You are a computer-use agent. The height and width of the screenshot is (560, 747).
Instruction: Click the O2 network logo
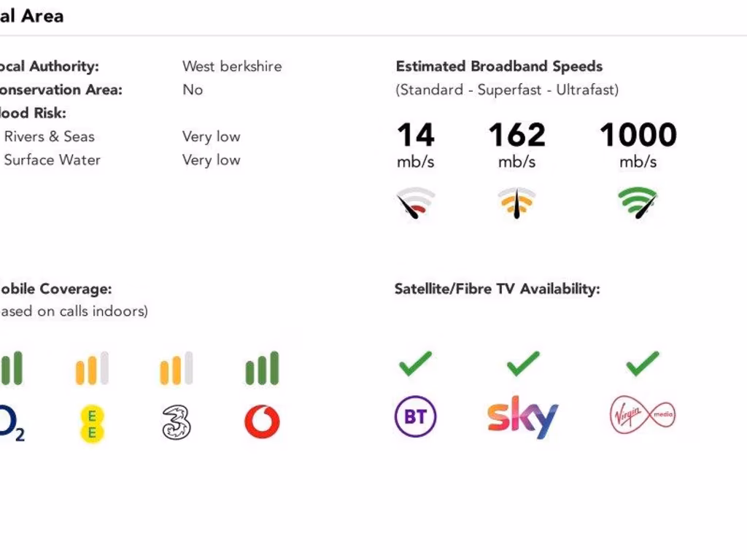click(10, 423)
